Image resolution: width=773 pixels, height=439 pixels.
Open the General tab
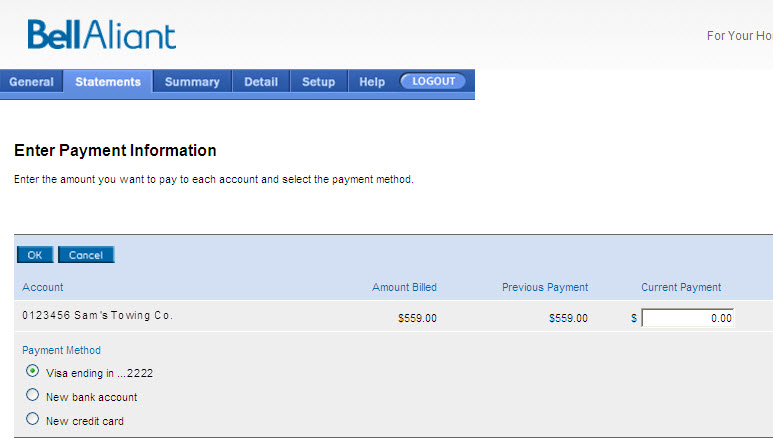32,81
